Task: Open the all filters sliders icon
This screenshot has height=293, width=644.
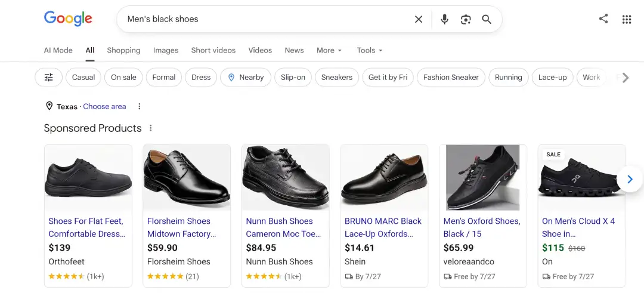Action: point(48,77)
